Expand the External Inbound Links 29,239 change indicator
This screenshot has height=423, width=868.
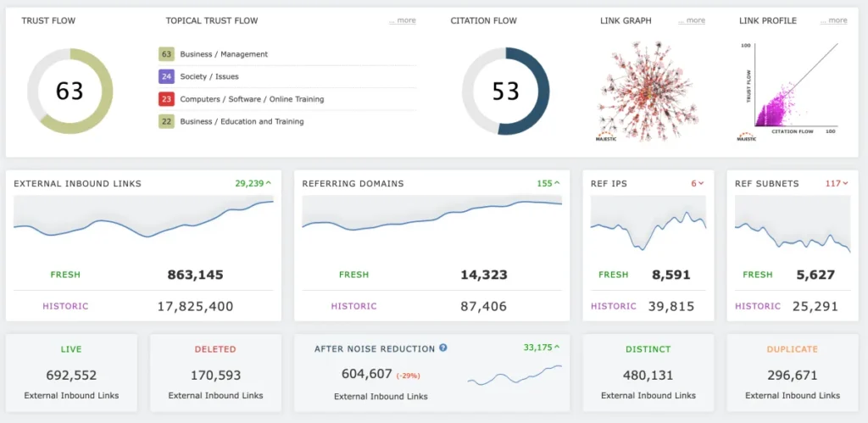(x=253, y=183)
